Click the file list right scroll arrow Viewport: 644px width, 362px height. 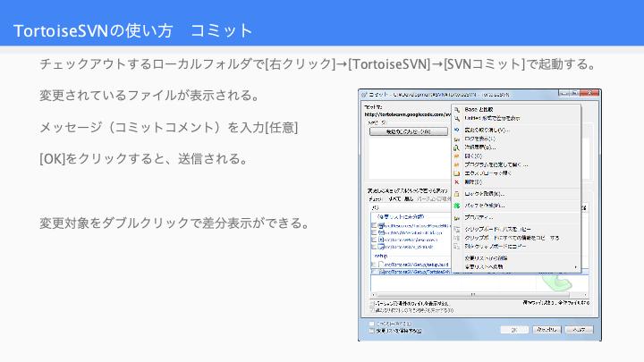585,295
